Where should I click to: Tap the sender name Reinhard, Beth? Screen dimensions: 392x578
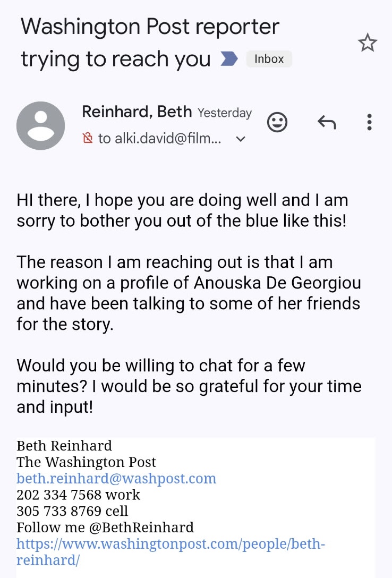[137, 112]
